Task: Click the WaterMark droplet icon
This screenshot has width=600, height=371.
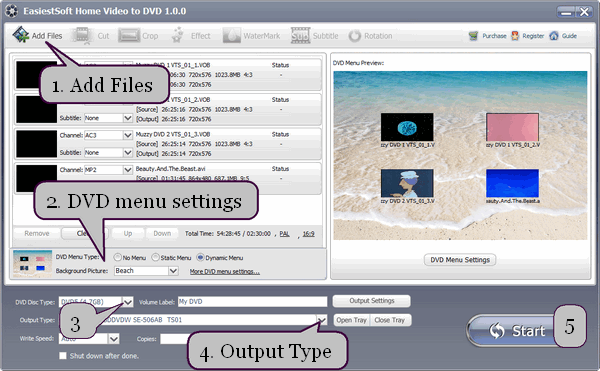Action: click(232, 36)
